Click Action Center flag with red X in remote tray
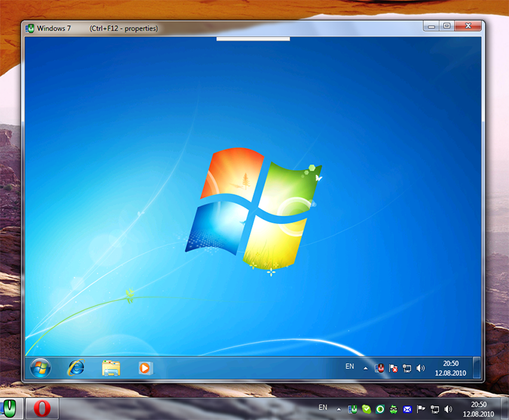The image size is (509, 420). click(393, 367)
